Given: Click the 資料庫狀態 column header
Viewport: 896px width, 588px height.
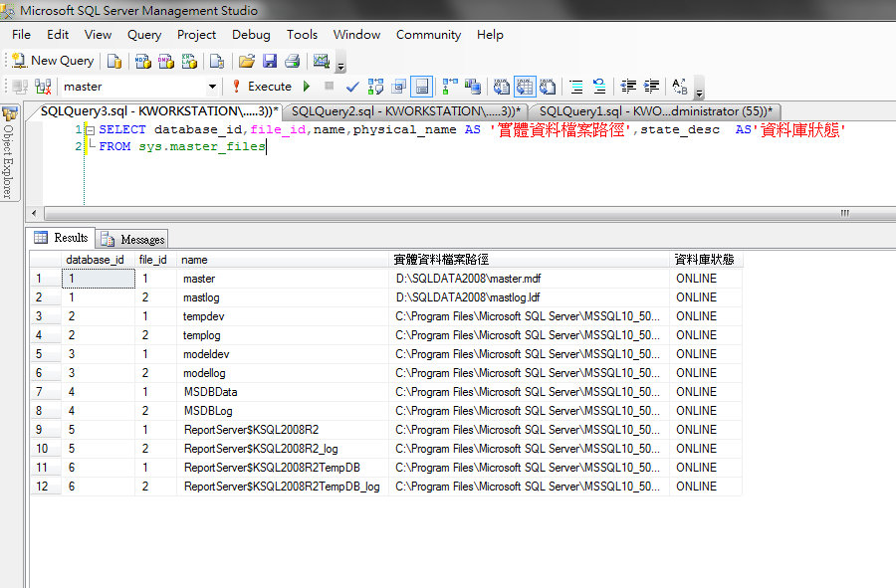Looking at the screenshot, I should pyautogui.click(x=706, y=260).
